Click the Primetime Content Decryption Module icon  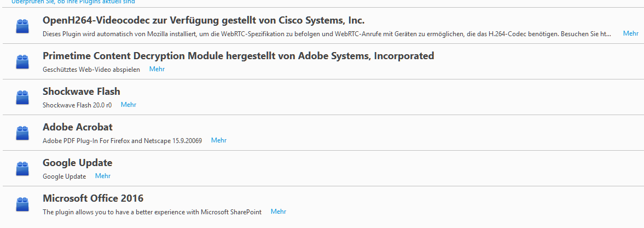pyautogui.click(x=22, y=62)
